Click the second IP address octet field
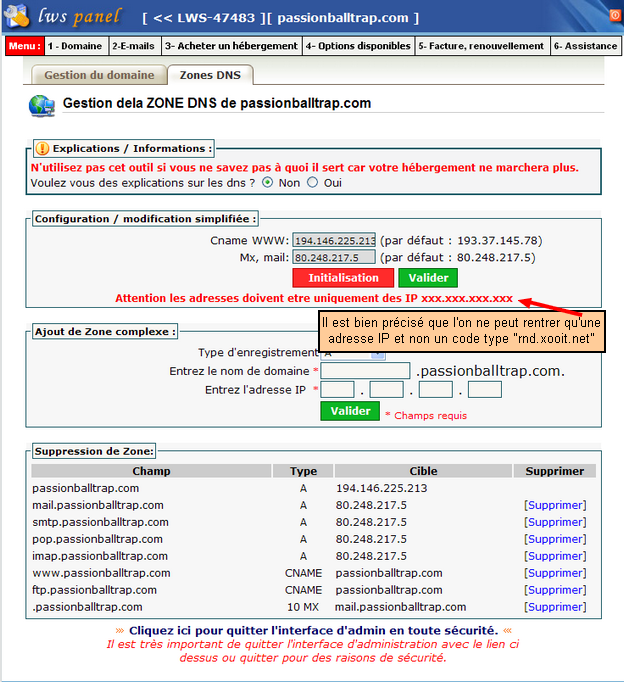The height and width of the screenshot is (682, 624). 387,390
